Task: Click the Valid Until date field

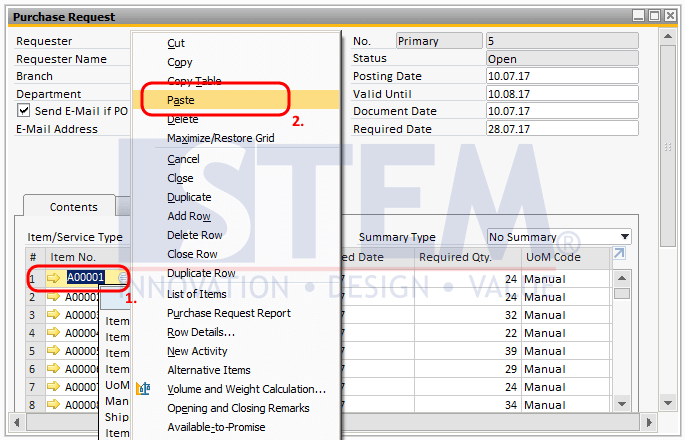Action: point(562,94)
